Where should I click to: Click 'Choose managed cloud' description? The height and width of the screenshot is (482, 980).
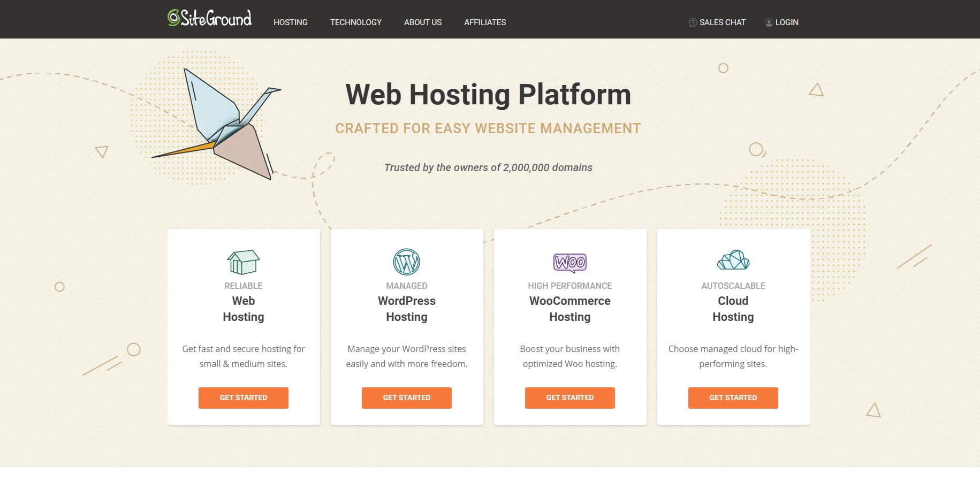coord(733,356)
